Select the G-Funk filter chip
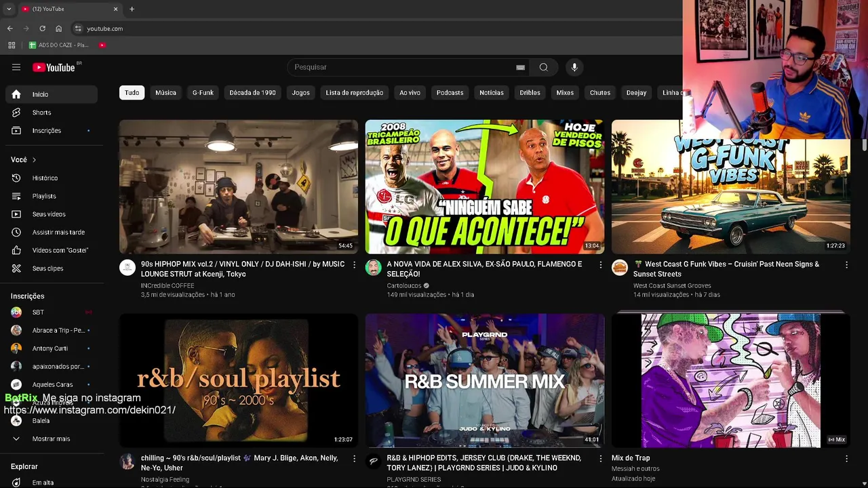868x488 pixels. 203,93
